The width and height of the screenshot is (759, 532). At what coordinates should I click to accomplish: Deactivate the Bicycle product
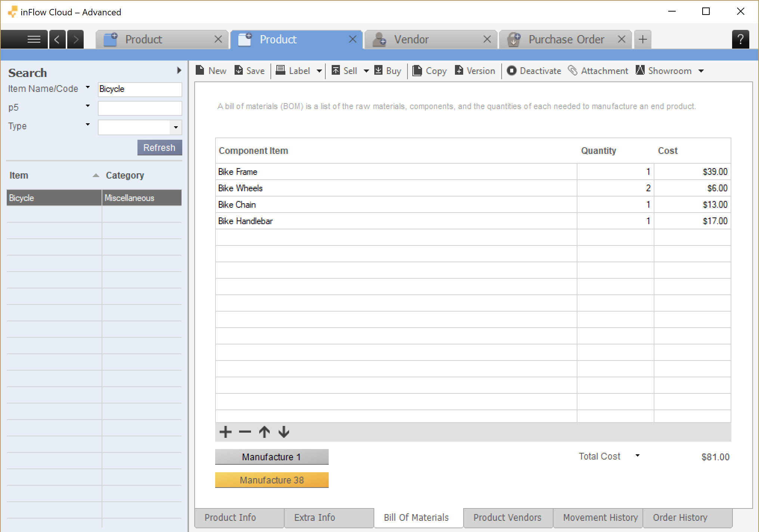click(x=511, y=71)
